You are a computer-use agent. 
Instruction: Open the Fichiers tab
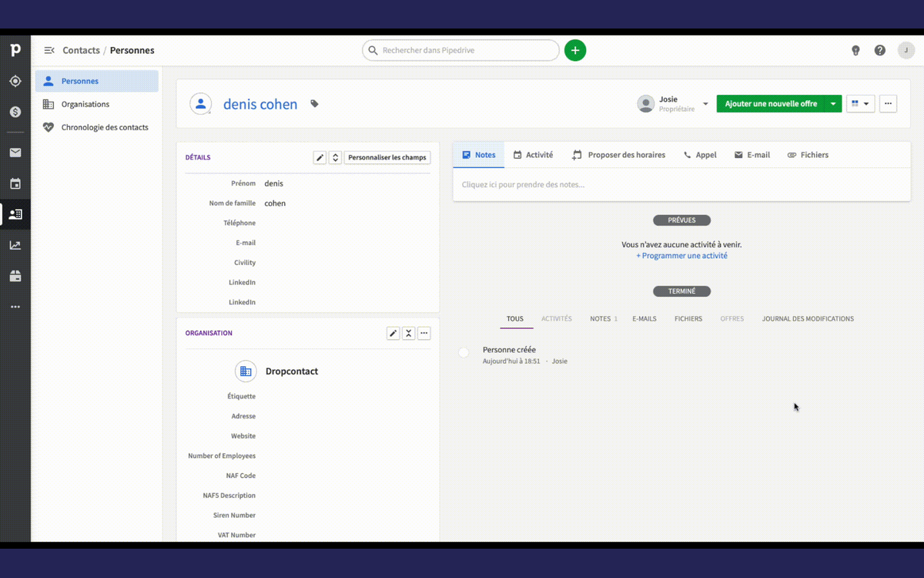(x=808, y=155)
